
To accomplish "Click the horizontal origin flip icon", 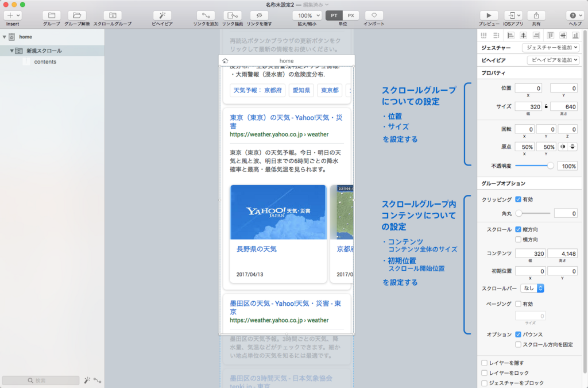I will coord(563,147).
